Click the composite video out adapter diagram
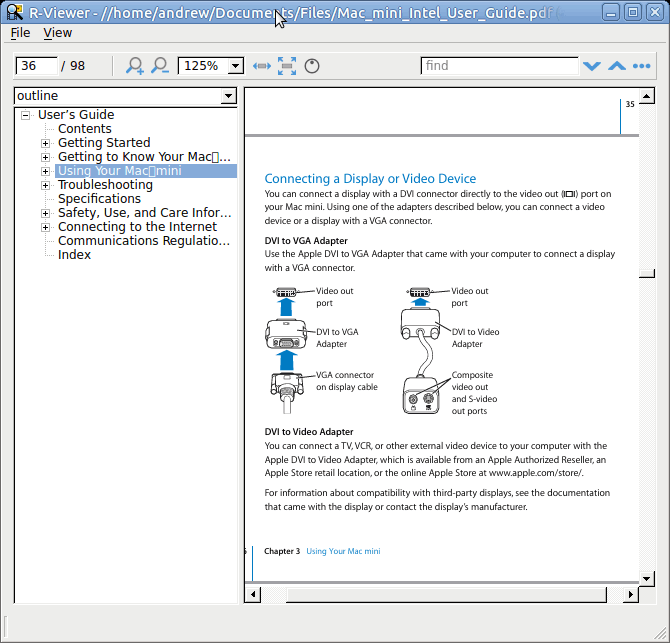 pos(421,395)
